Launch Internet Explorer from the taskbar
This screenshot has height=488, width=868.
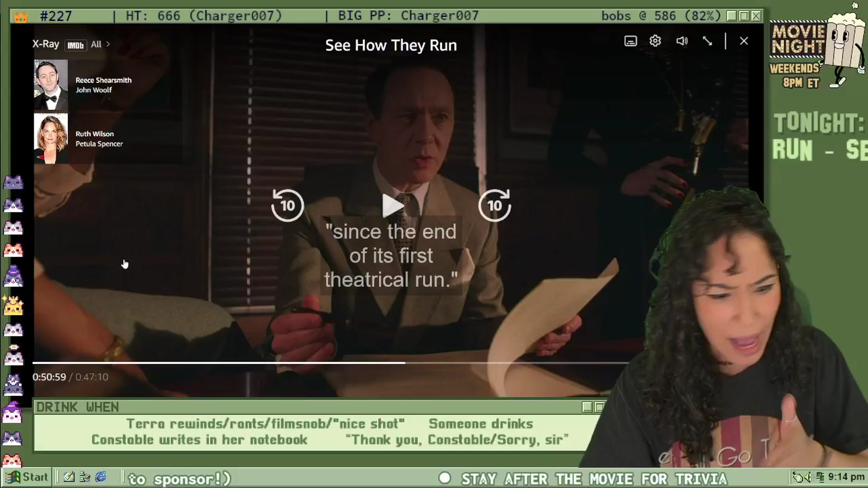pos(101,477)
